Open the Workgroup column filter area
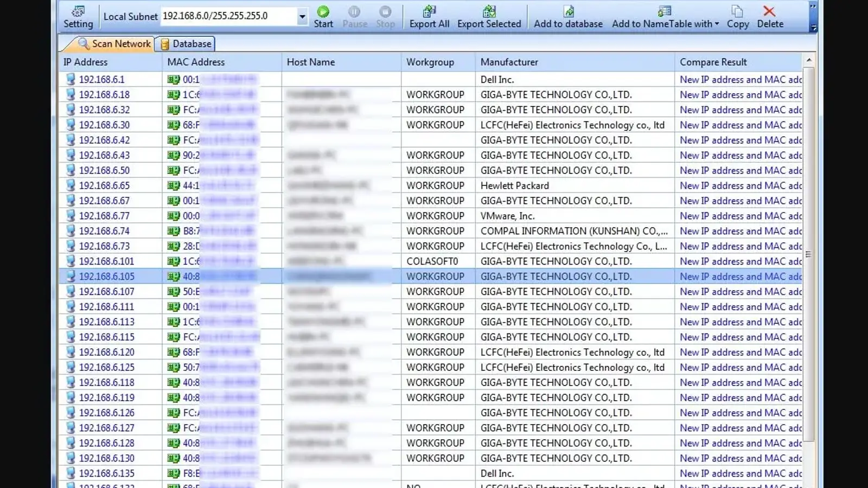This screenshot has height=488, width=868. pyautogui.click(x=437, y=62)
